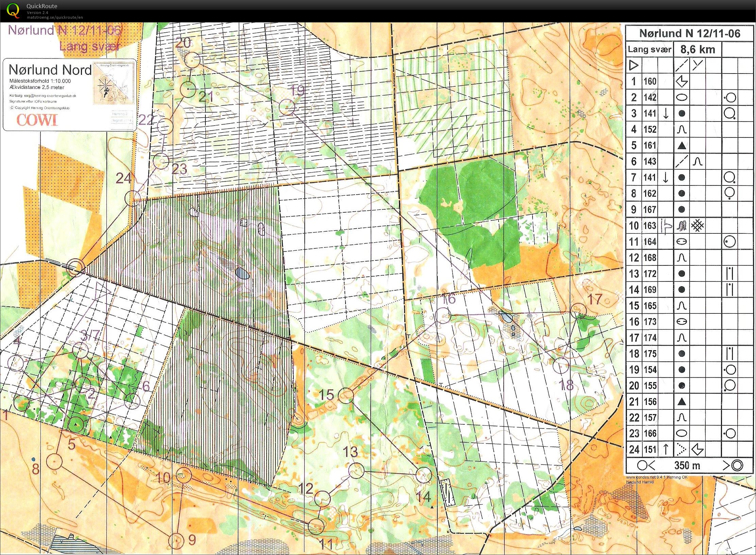Screen dimensions: 756x555
Task: Select control circle 14 on the map
Action: [423, 475]
